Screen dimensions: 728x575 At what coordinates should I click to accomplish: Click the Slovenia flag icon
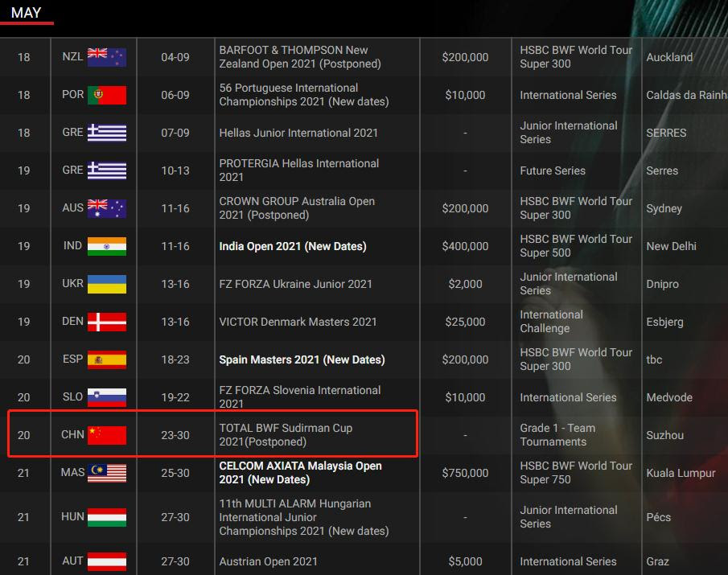107,397
